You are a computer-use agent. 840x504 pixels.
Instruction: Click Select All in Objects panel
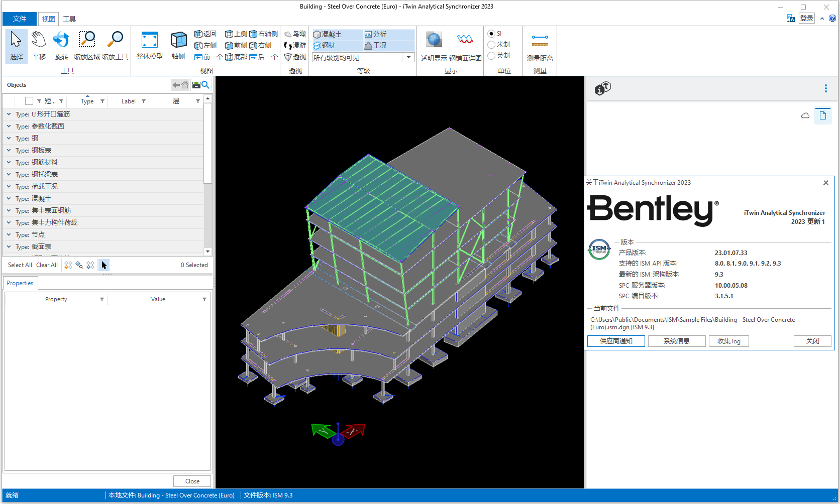click(20, 265)
